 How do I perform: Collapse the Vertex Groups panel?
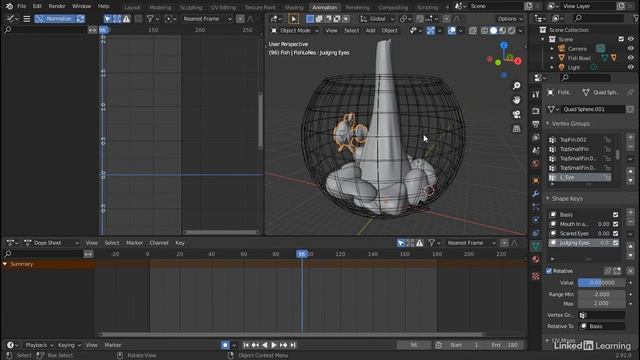[x=548, y=123]
